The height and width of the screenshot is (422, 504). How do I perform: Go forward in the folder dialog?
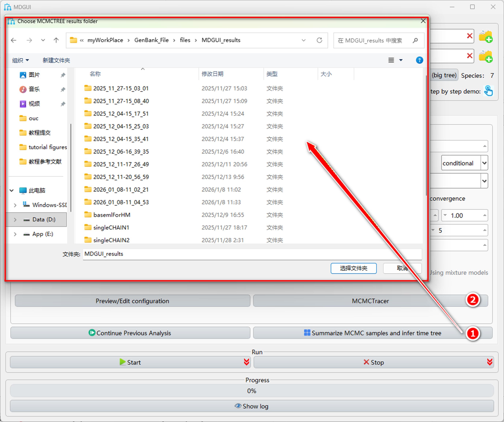click(29, 40)
